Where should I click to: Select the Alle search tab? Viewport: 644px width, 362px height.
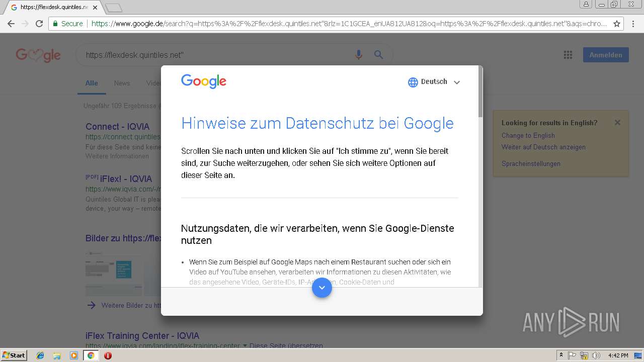[x=92, y=83]
